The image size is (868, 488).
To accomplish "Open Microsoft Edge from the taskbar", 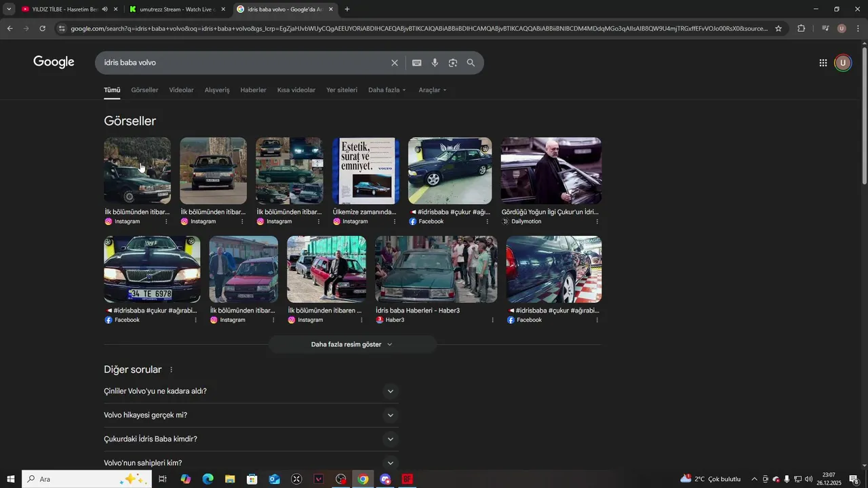I will [208, 479].
